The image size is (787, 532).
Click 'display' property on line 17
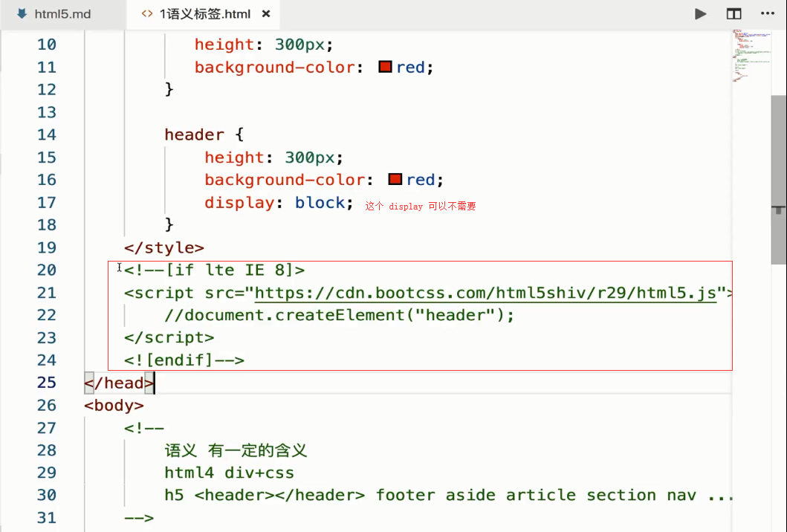pos(239,203)
